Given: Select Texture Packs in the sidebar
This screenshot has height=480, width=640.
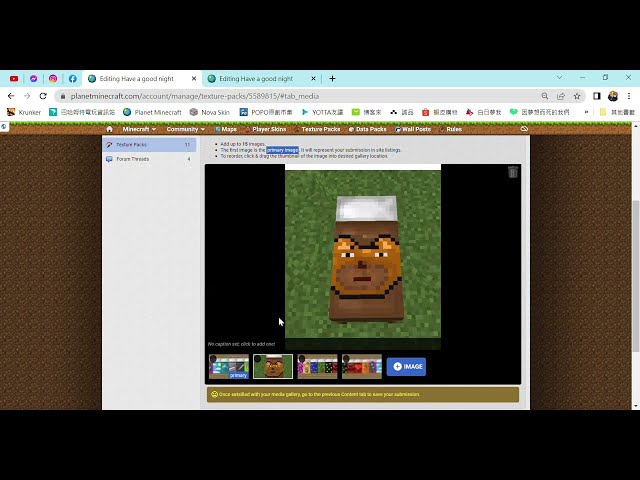Looking at the screenshot, I should point(149,144).
